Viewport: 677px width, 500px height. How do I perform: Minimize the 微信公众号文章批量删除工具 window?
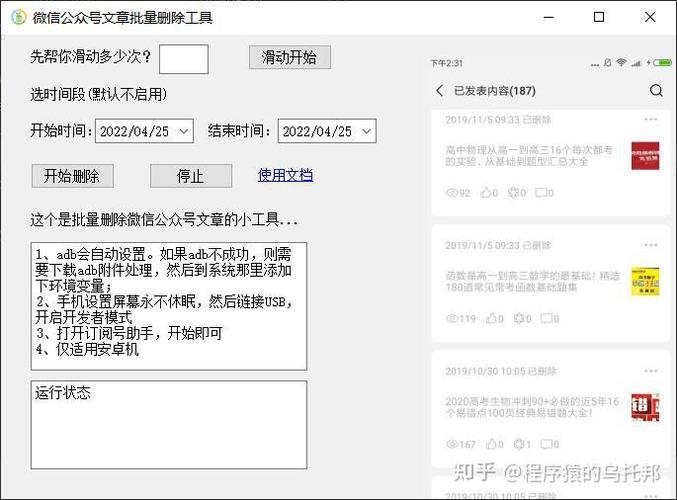tap(548, 17)
